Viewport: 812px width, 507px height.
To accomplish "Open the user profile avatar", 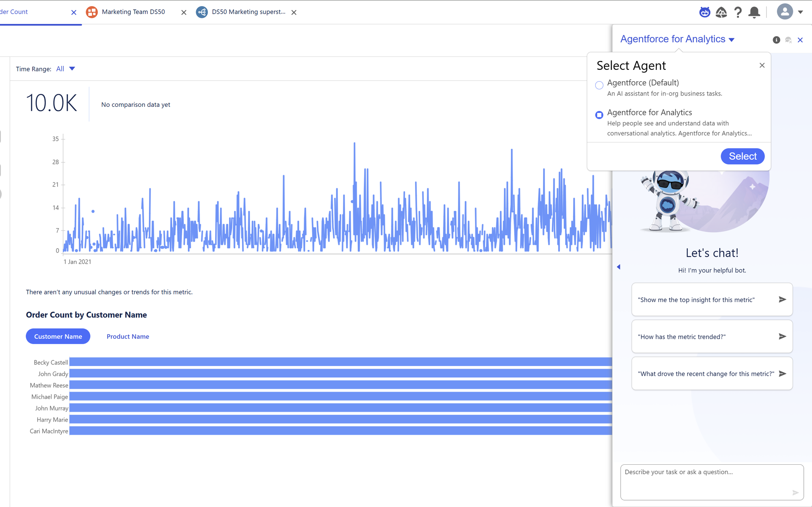I will (x=785, y=12).
